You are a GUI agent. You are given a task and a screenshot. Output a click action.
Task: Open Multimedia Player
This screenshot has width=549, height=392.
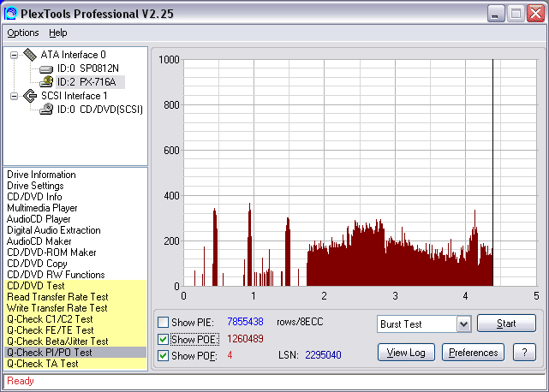(x=42, y=208)
